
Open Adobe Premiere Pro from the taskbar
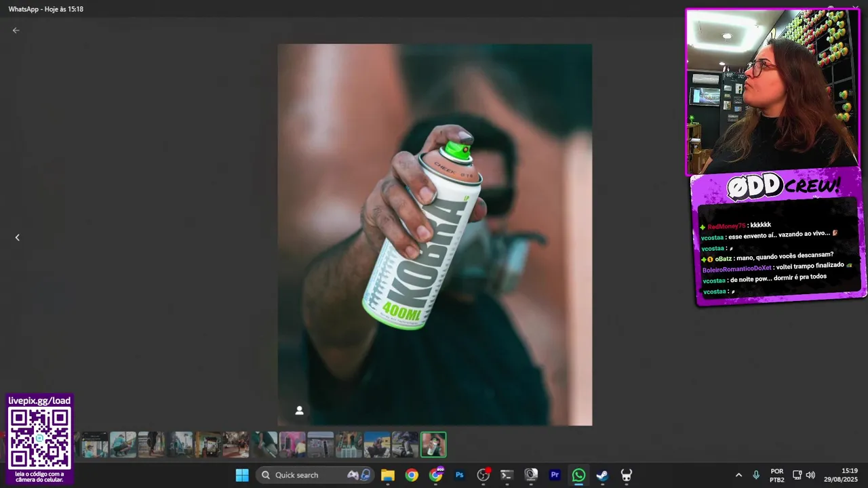click(555, 475)
